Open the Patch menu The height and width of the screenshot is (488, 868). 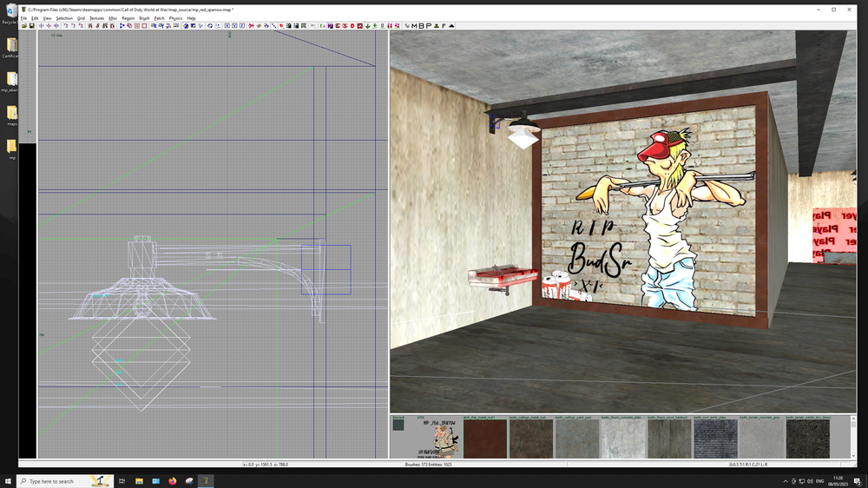[x=159, y=17]
